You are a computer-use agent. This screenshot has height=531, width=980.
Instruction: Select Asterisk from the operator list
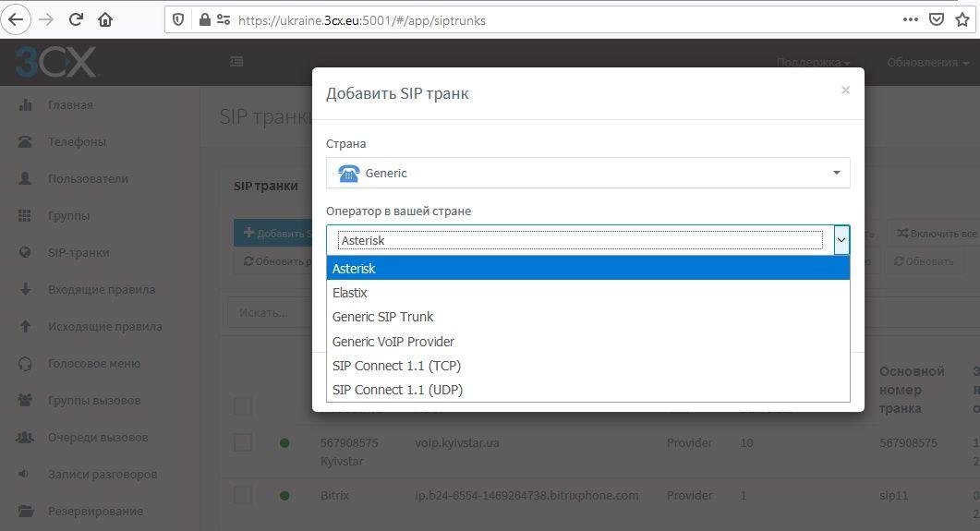pyautogui.click(x=587, y=269)
